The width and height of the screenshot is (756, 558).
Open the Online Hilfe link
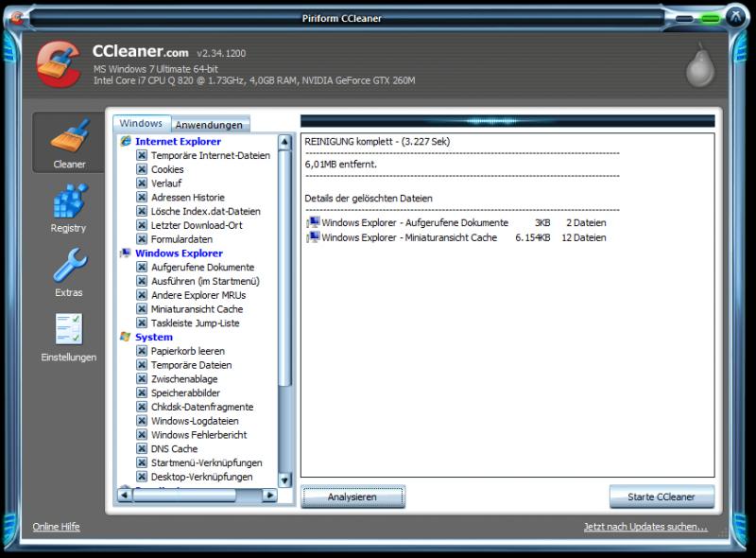tap(57, 527)
